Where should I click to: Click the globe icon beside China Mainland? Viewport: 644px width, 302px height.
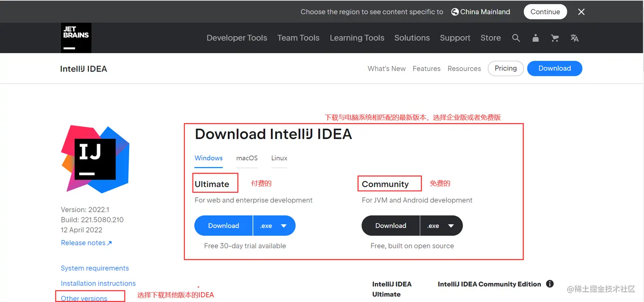pos(454,11)
